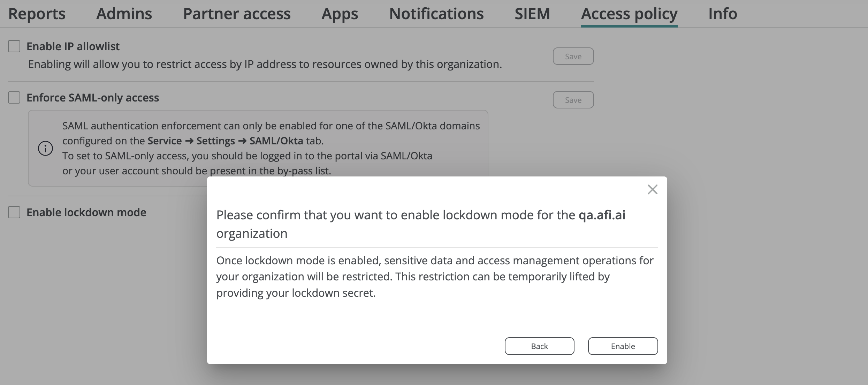Screen dimensions: 868x385
Task: Click the info icon in SAML notice
Action: pos(45,148)
